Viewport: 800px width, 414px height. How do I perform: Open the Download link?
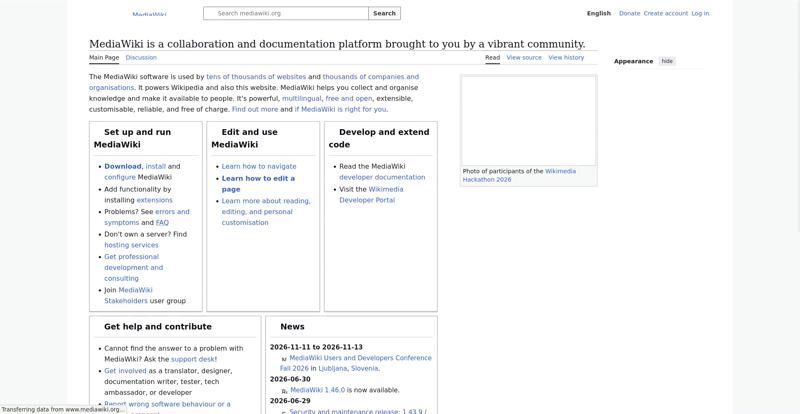122,166
